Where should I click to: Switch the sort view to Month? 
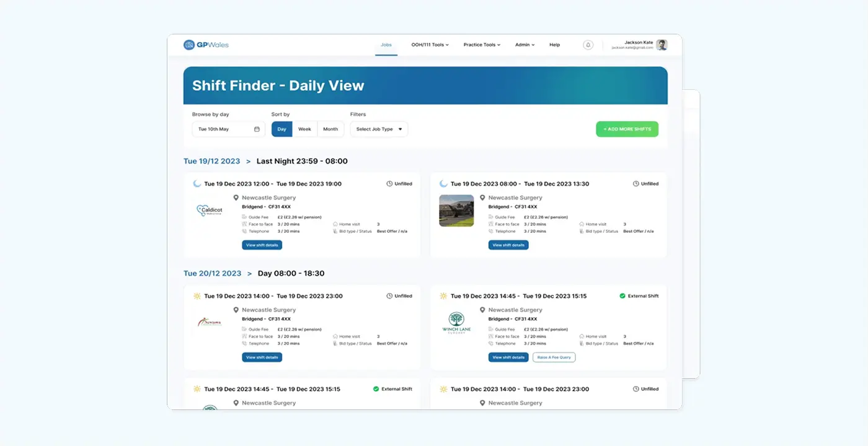click(330, 129)
